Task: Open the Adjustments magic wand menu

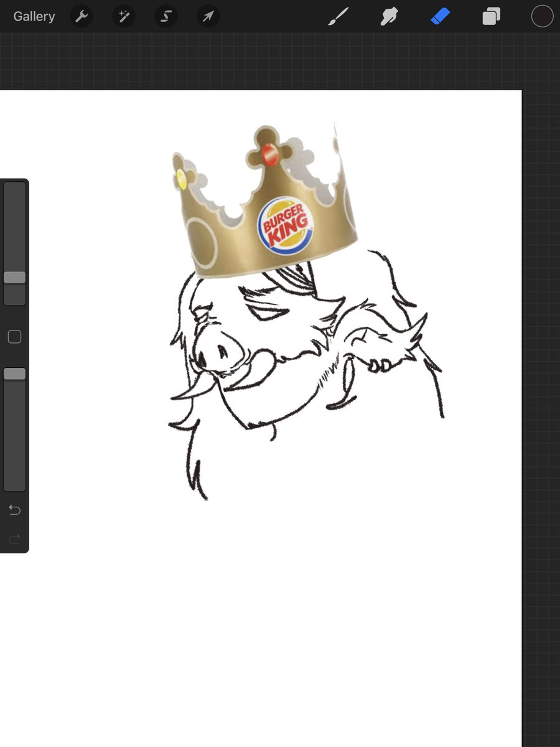Action: tap(124, 16)
